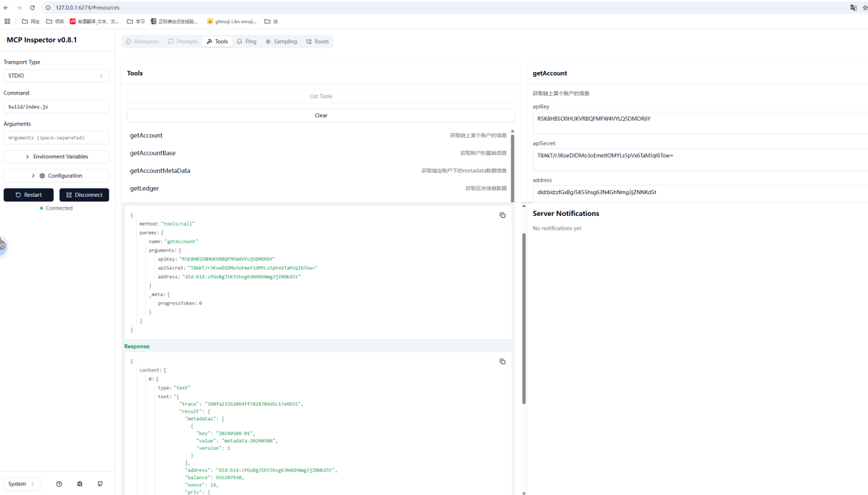Viewport: 868px width, 495px height.
Task: Switch to the Prompts tab
Action: [x=182, y=42]
